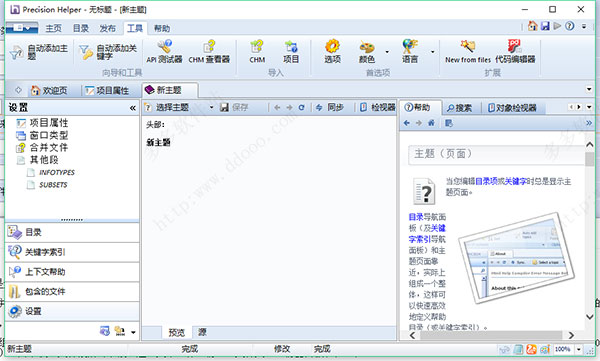Viewport: 600px width, 361px height.
Task: Switch to the 帮助 ribbon tab
Action: tap(162, 28)
